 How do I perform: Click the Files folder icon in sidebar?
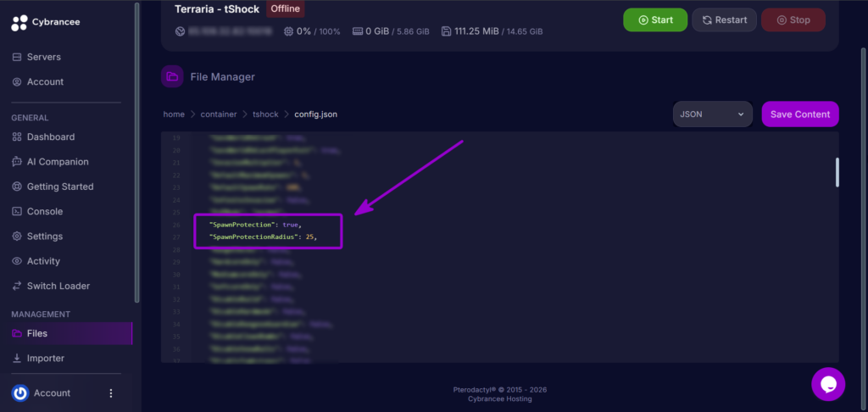click(17, 333)
